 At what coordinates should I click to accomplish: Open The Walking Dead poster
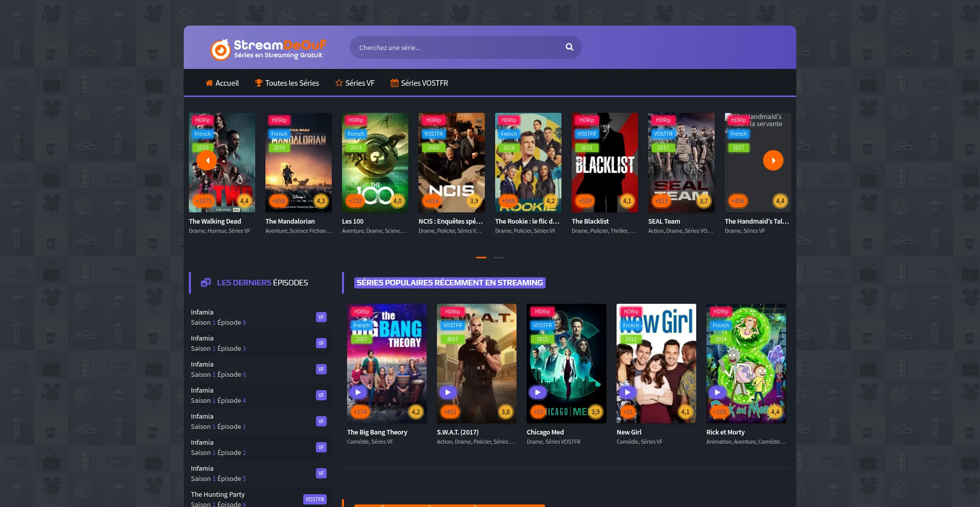pos(222,162)
